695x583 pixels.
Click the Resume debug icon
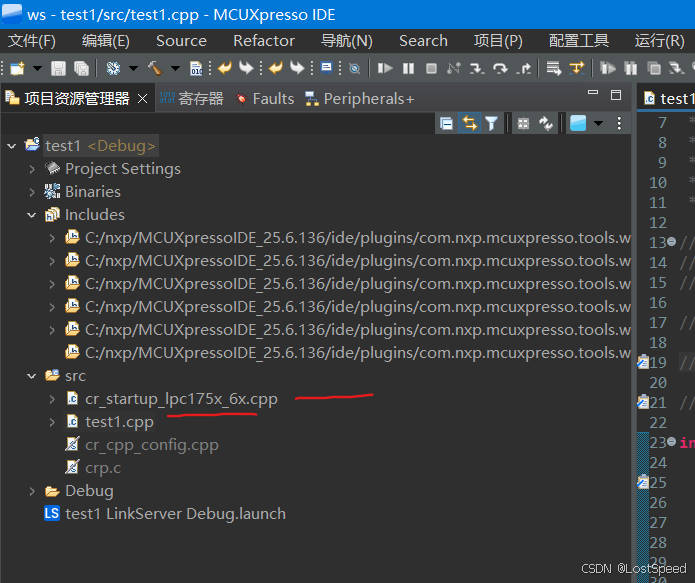pos(385,68)
